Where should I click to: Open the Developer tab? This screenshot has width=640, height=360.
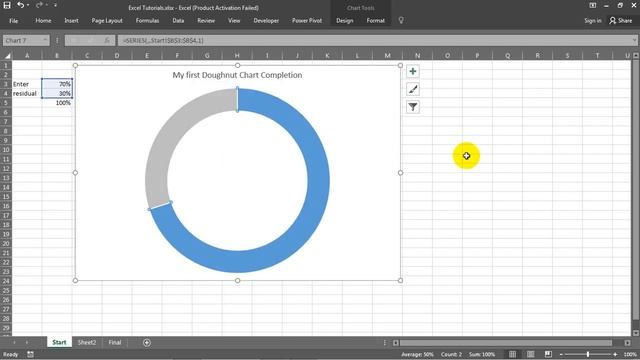point(266,20)
